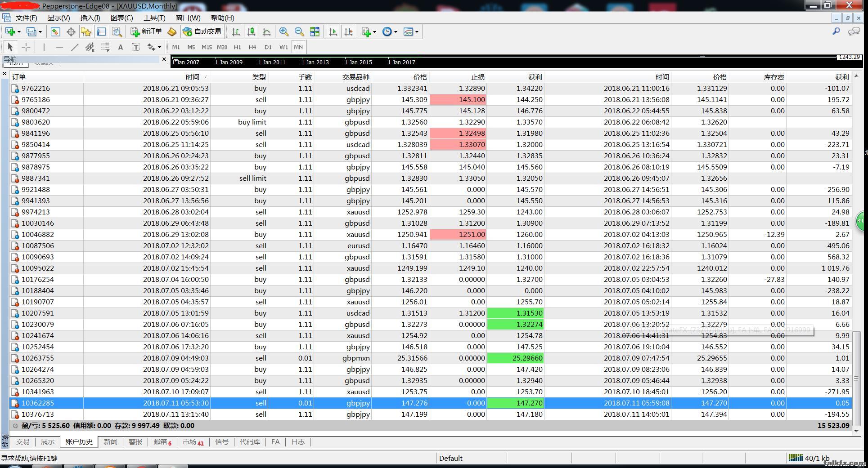Image resolution: width=868 pixels, height=468 pixels.
Task: Expand periodicity clock dropdown arrow
Action: point(396,31)
